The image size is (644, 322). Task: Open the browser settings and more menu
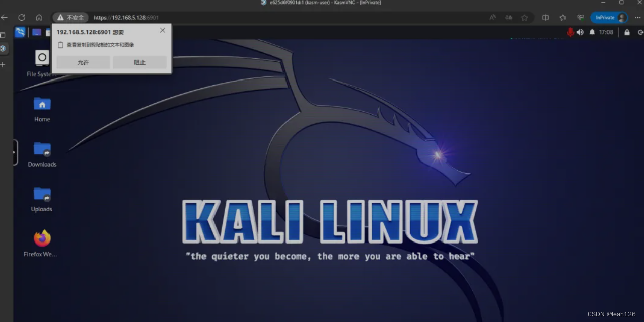(x=638, y=17)
